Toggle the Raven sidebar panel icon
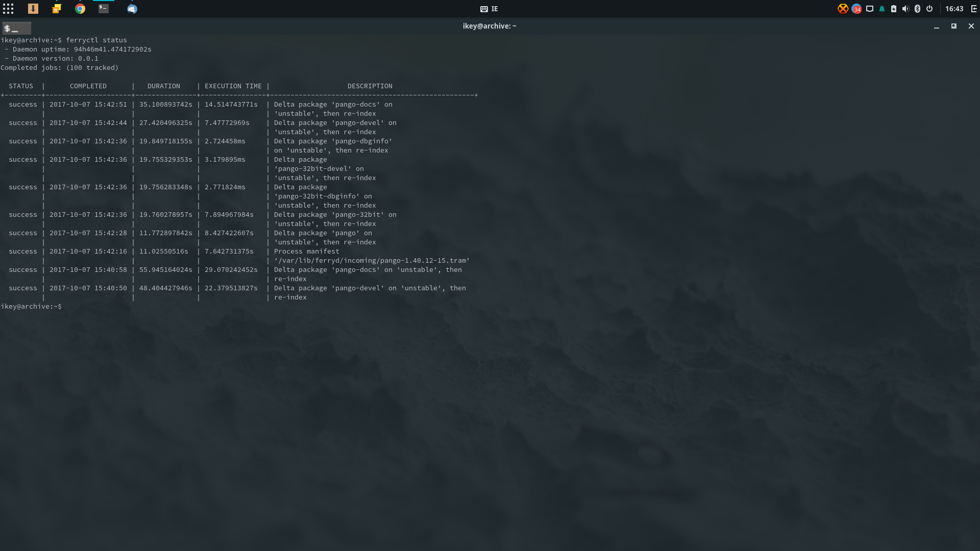Image resolution: width=980 pixels, height=551 pixels. point(974,9)
